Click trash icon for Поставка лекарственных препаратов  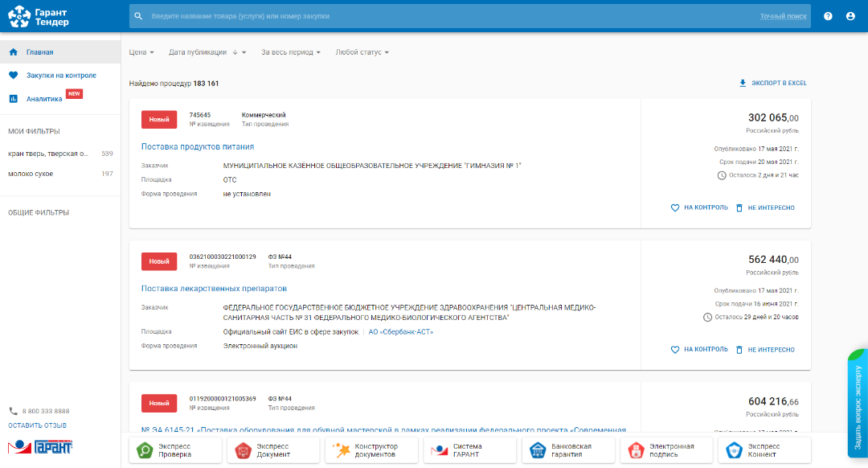point(739,350)
